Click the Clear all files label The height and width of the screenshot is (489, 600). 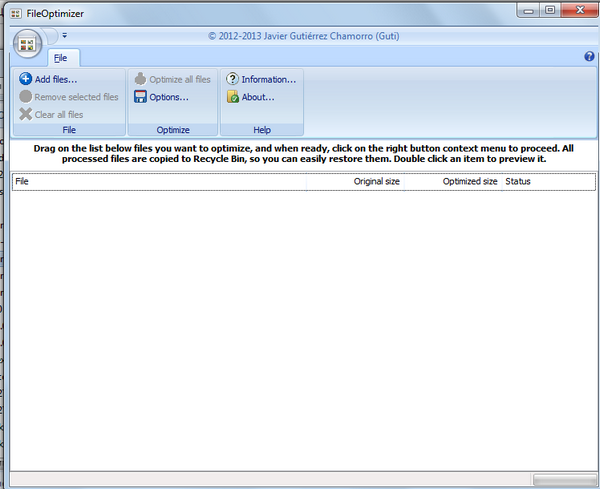click(x=59, y=115)
